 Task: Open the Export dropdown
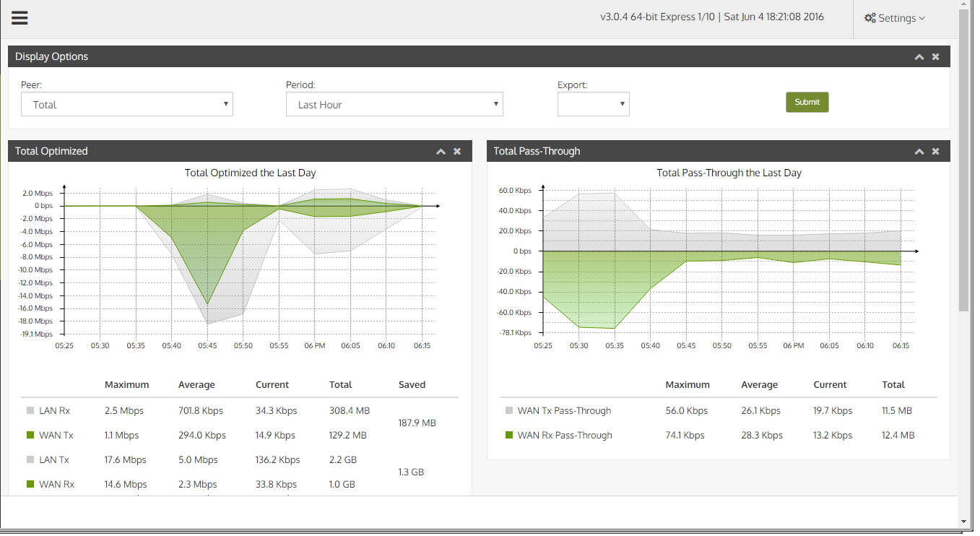click(593, 104)
